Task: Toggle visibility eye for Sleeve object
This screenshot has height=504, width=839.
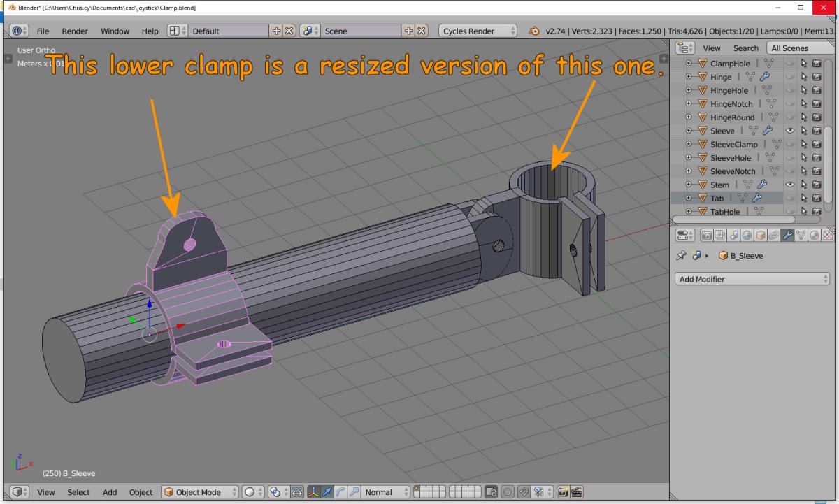Action: coord(790,131)
